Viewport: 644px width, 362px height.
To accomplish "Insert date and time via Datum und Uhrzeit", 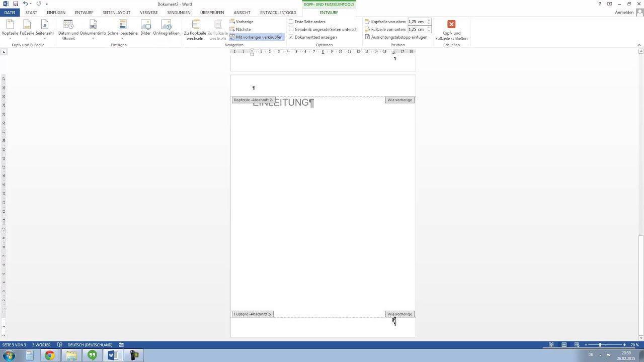I will click(x=68, y=29).
